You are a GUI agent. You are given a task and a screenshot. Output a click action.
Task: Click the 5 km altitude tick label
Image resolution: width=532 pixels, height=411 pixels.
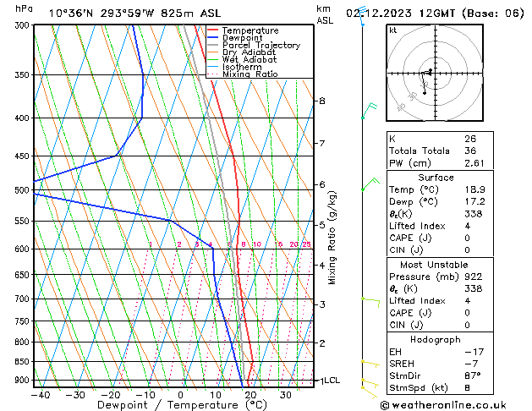click(322, 225)
